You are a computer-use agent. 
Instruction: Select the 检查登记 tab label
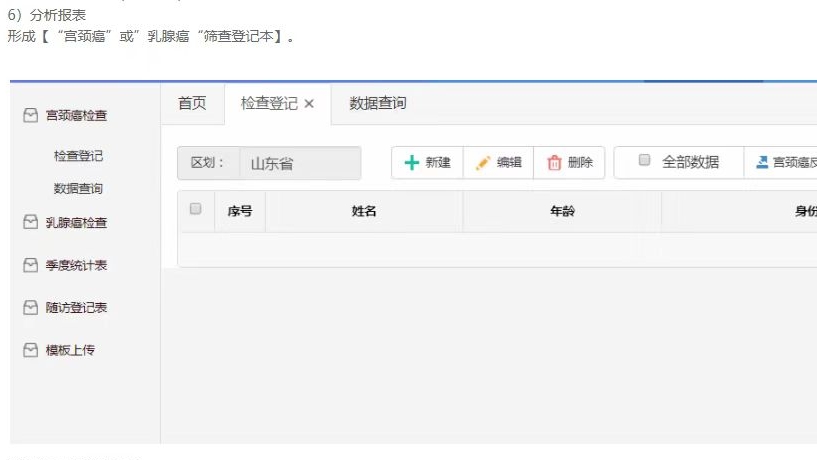pyautogui.click(x=269, y=103)
